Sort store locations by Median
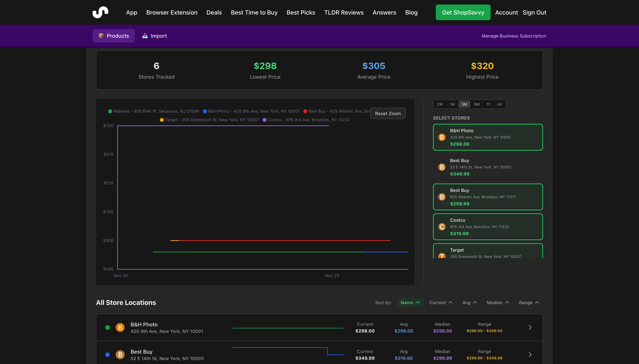The image size is (639, 364). point(498,302)
